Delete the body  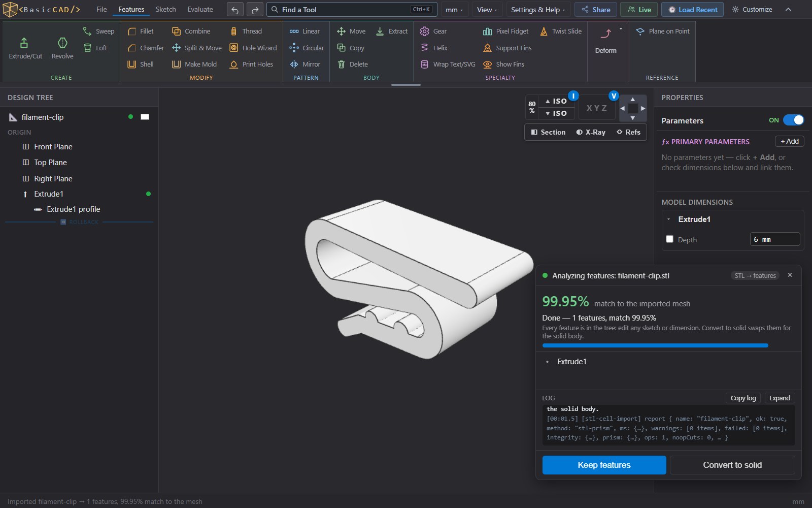[353, 64]
